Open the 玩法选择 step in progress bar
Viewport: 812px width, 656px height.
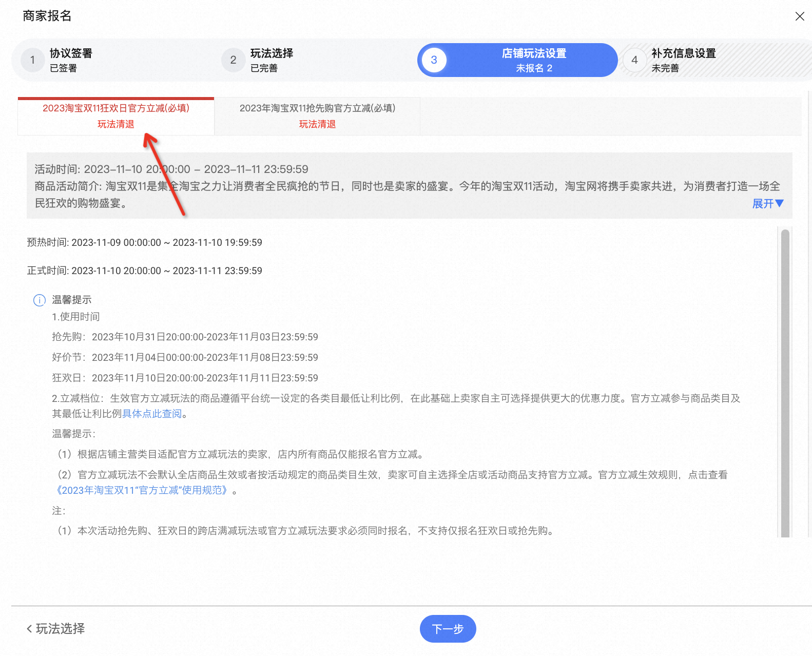coord(272,53)
